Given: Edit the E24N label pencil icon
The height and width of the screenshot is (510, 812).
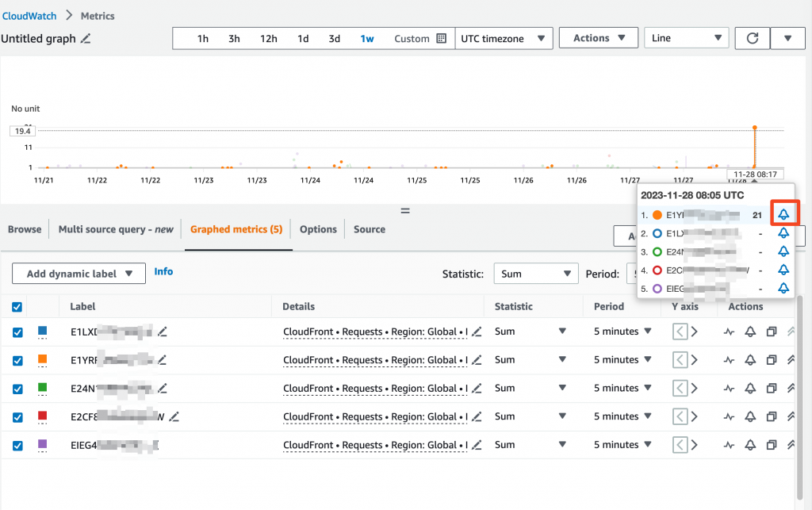Looking at the screenshot, I should pyautogui.click(x=163, y=388).
